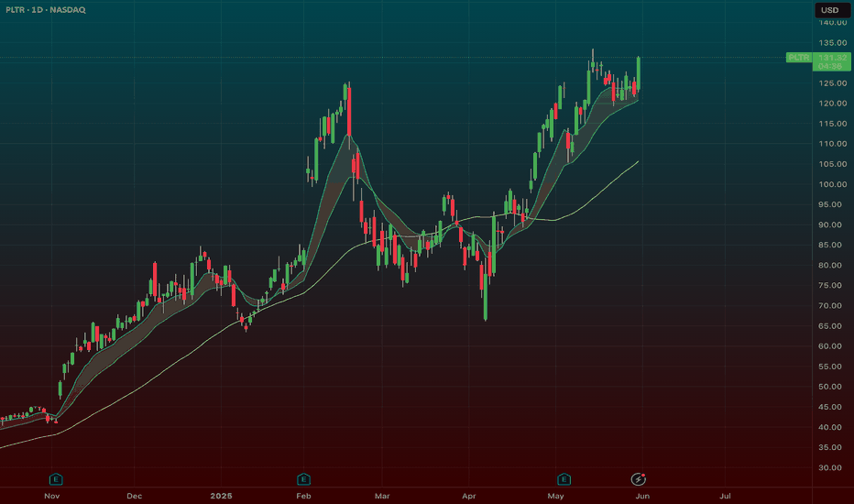Click the Mar label on time axis
The height and width of the screenshot is (504, 854).
tap(382, 496)
